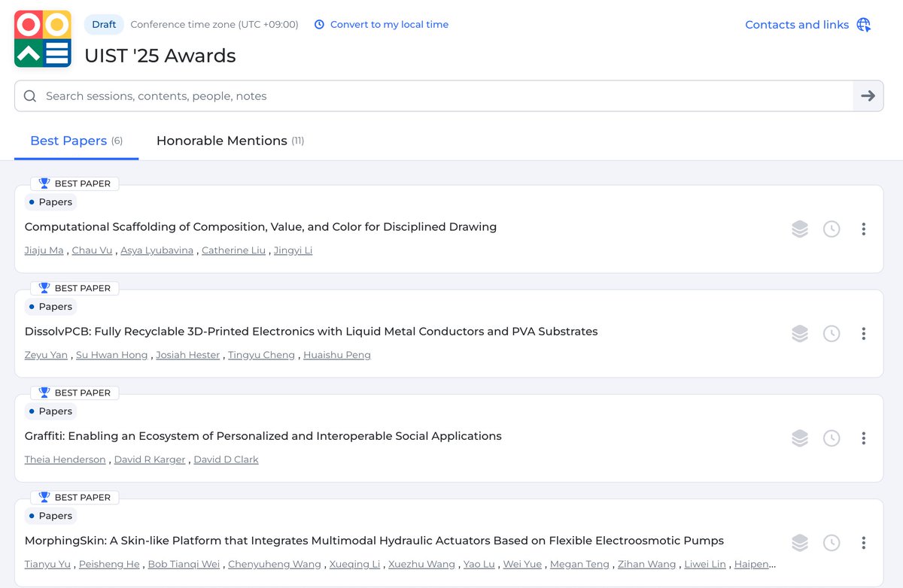The image size is (903, 588).
Task: Open the DissolvPCB paper title
Action: pyautogui.click(x=311, y=332)
